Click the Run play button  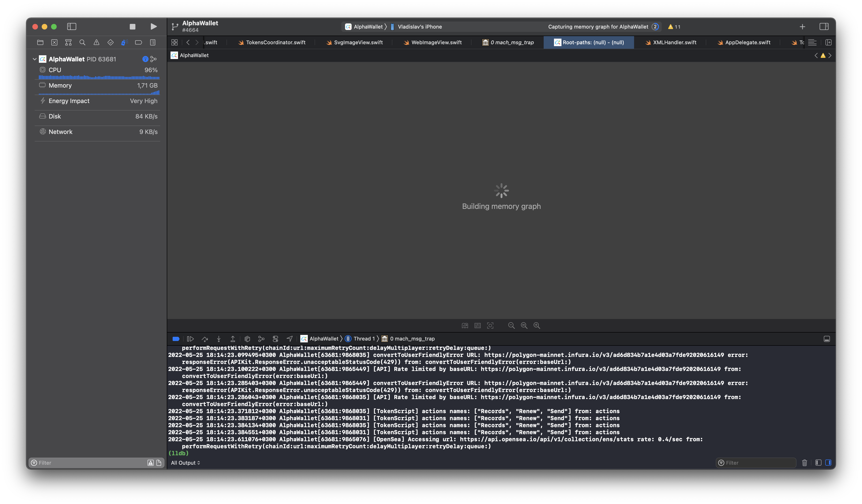[x=154, y=27]
